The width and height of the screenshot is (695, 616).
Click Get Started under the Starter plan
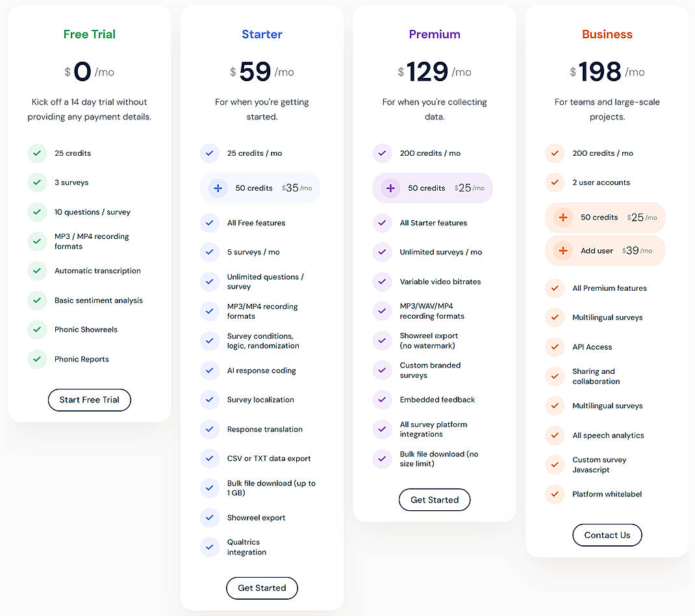(x=262, y=588)
